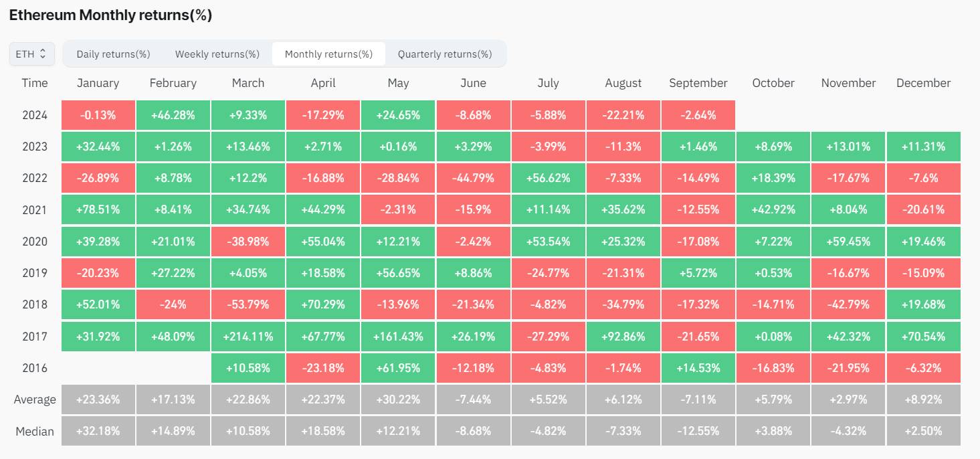Screen dimensions: 980x459
Task: Click the Median row label
Action: click(35, 432)
